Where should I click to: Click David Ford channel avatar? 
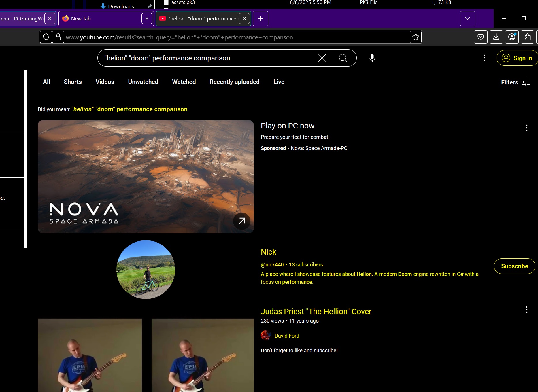266,335
